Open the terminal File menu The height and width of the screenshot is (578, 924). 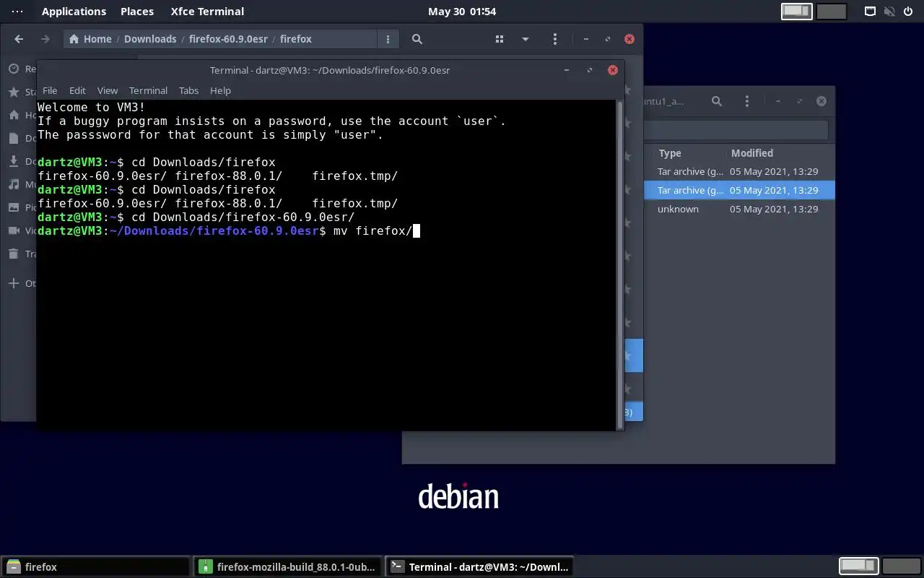[50, 90]
